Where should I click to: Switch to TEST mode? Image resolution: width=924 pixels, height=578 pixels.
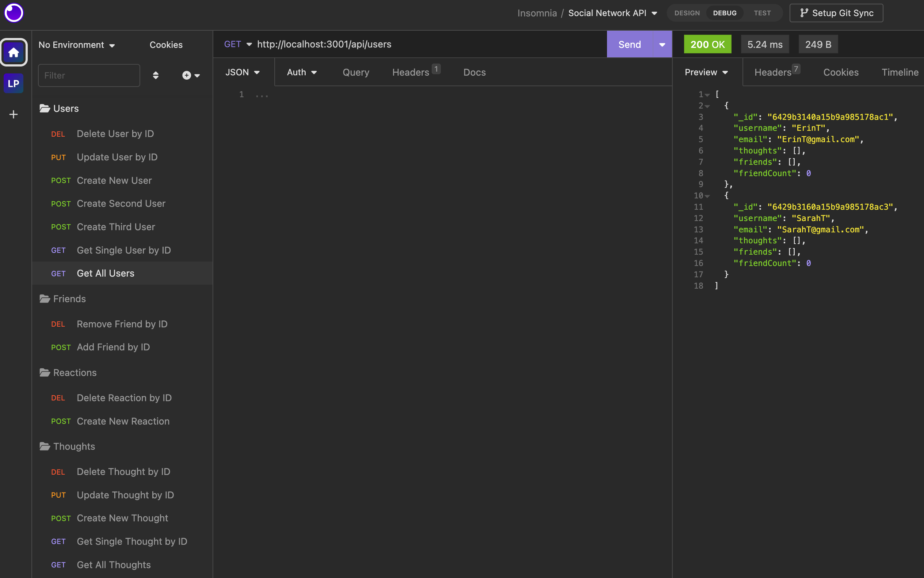click(762, 13)
